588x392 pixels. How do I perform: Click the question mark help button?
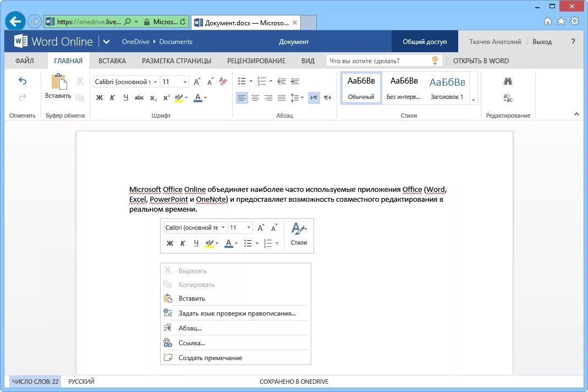tap(573, 42)
